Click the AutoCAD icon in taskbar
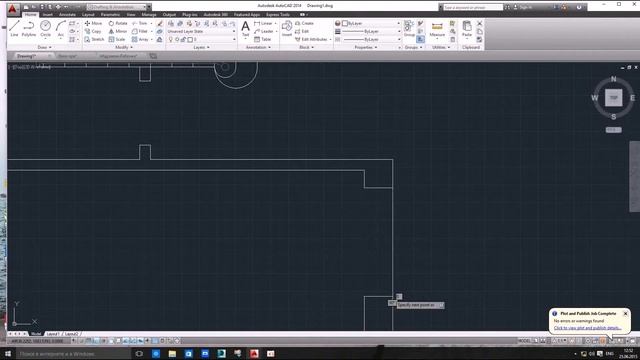 click(254, 353)
